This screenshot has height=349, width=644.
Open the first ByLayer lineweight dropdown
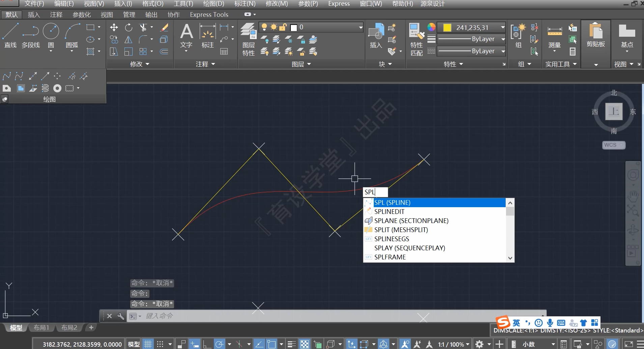(x=471, y=39)
